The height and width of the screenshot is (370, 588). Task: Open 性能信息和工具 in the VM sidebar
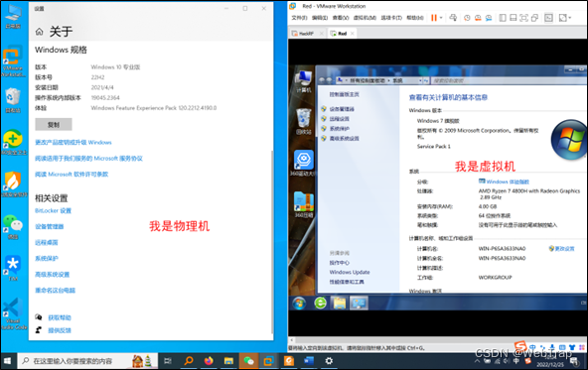click(x=347, y=282)
